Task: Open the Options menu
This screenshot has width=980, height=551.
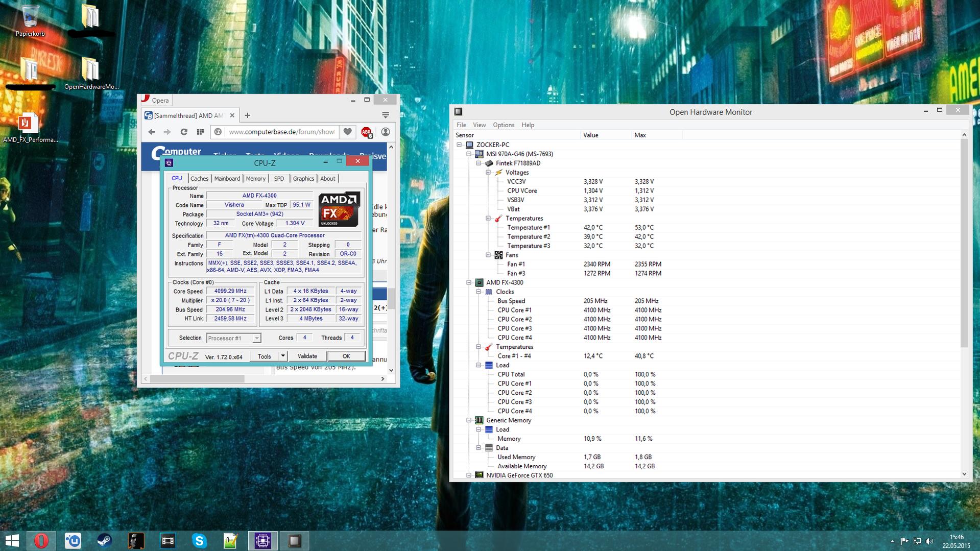Action: coord(504,125)
